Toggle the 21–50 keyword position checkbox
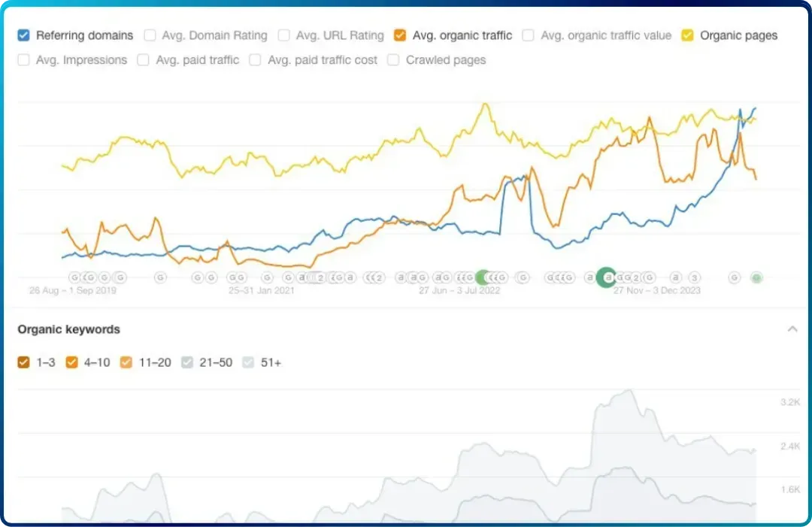The width and height of the screenshot is (812, 530). coord(187,362)
